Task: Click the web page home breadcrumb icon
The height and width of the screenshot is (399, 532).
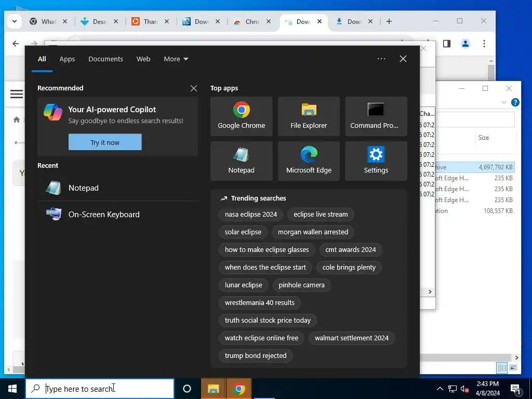Action: point(16,119)
